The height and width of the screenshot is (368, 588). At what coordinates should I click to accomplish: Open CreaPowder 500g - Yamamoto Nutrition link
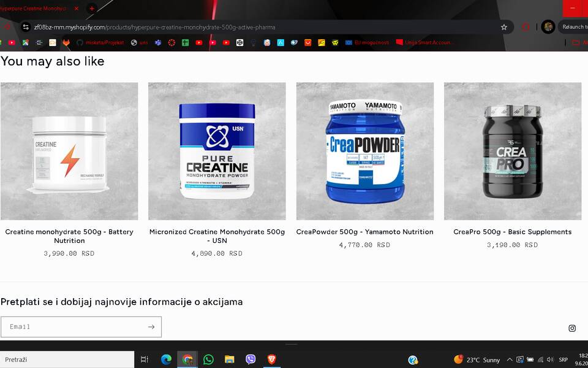click(x=365, y=232)
